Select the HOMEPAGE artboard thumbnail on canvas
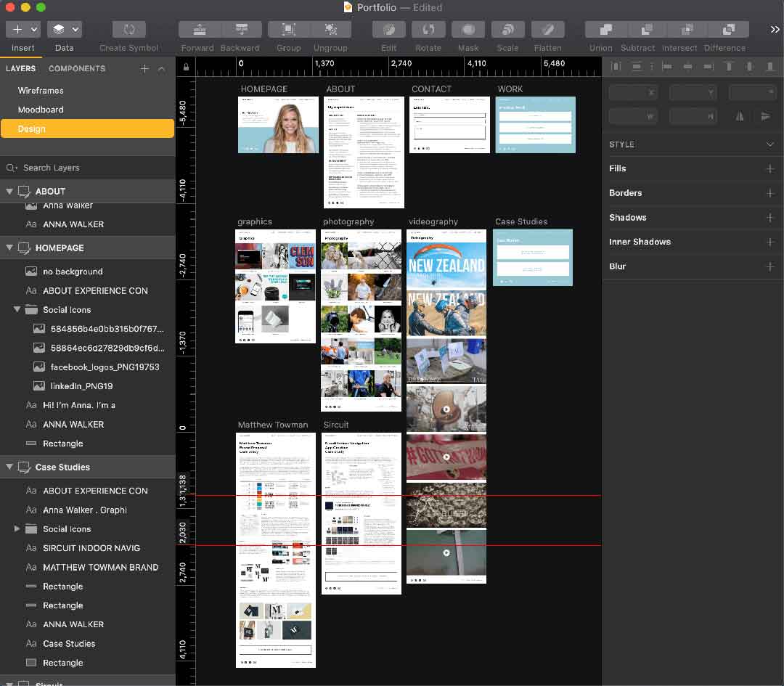This screenshot has height=686, width=784. tap(278, 125)
